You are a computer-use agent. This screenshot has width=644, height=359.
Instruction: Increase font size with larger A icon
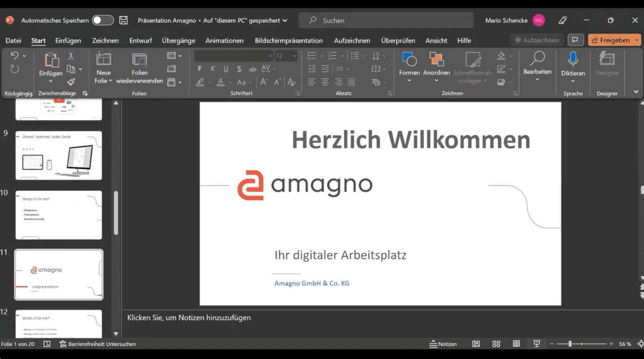point(264,82)
